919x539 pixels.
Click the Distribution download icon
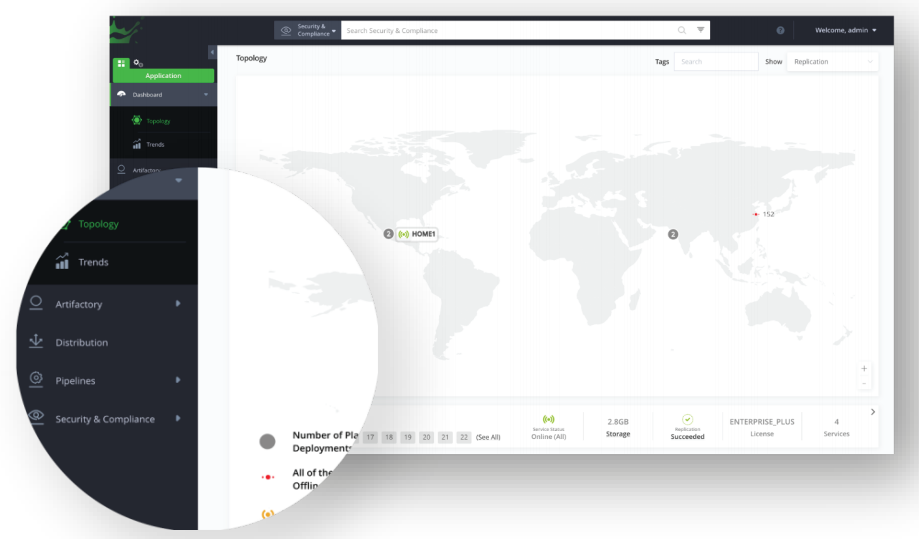pos(36,342)
